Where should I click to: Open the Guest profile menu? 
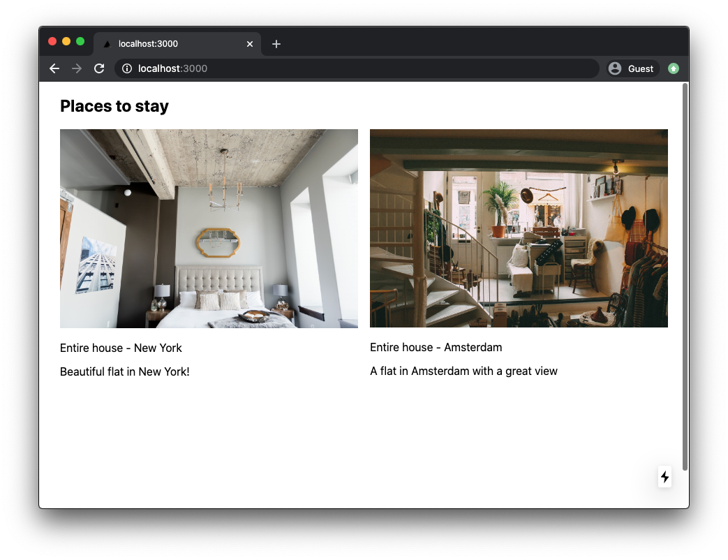tap(632, 68)
